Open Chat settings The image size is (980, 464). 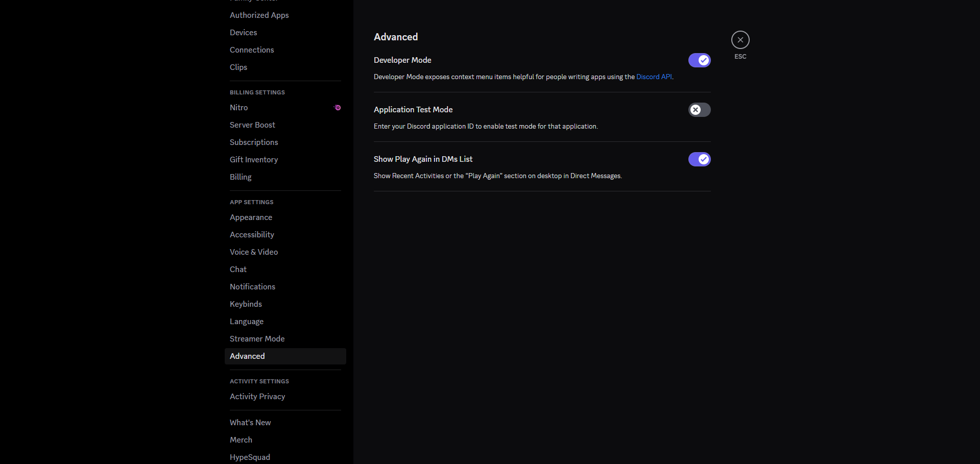click(285, 270)
